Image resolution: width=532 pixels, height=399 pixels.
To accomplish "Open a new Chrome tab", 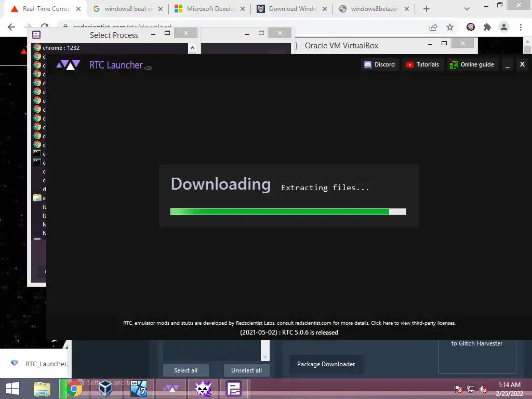I will point(427,9).
